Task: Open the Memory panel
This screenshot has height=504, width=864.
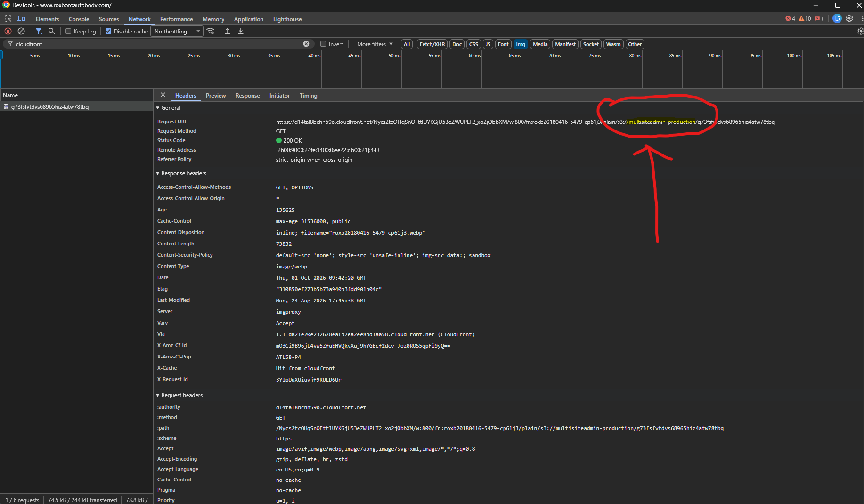Action: 213,19
